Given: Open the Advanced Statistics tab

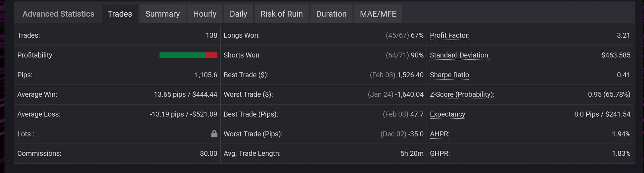Looking at the screenshot, I should click(x=58, y=14).
